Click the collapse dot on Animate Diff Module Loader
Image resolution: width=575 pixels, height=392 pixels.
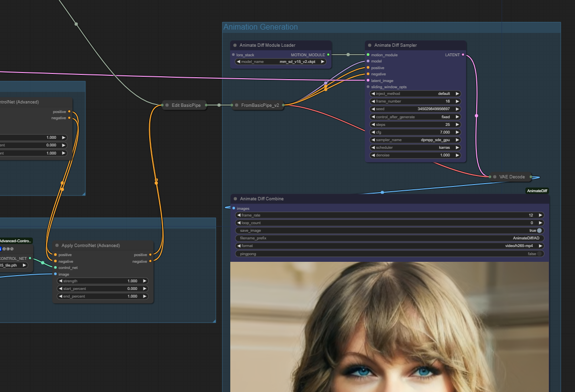pos(235,45)
